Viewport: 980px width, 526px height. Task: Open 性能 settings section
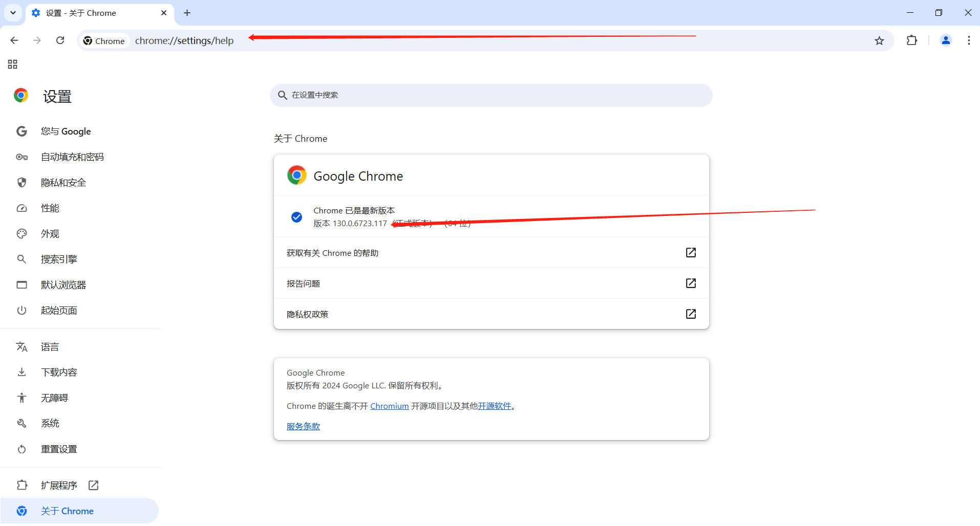point(80,208)
